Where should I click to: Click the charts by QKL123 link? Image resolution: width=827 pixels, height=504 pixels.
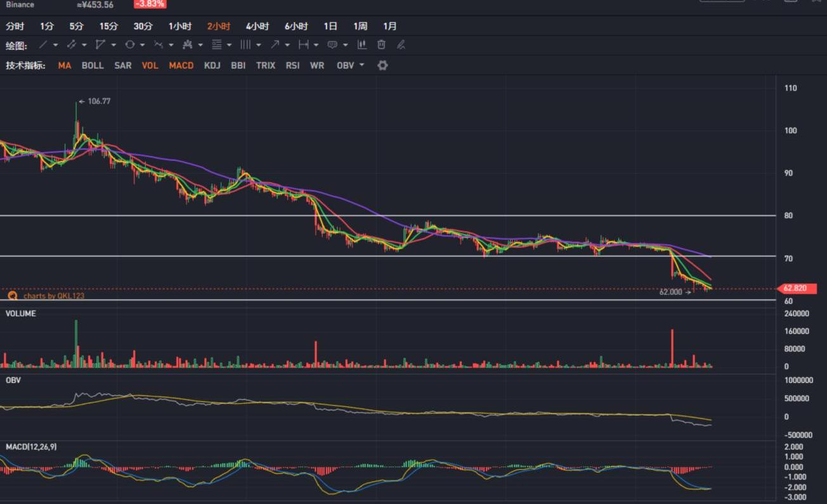[x=53, y=295]
